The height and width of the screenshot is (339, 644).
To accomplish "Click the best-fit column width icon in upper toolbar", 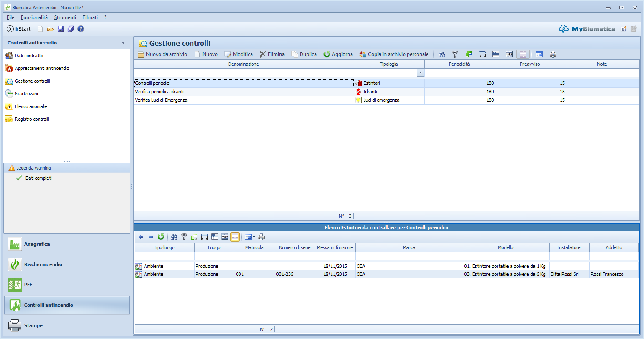I will pyautogui.click(x=482, y=54).
